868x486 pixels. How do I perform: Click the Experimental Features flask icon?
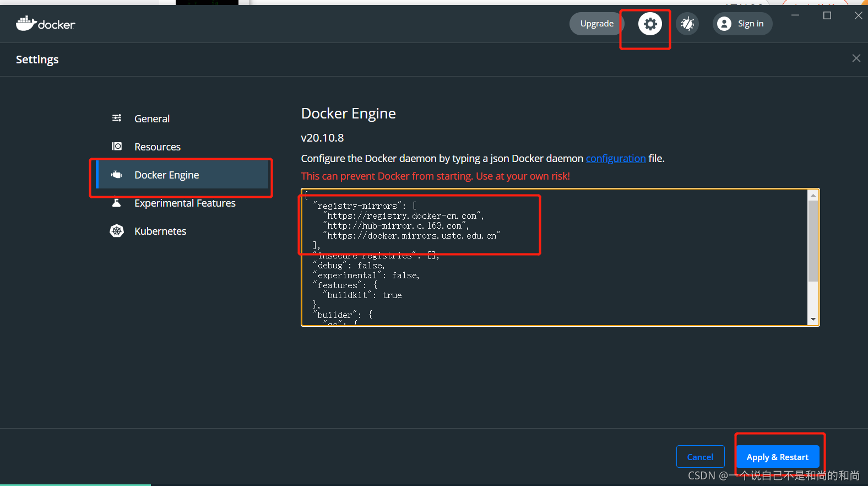point(117,202)
